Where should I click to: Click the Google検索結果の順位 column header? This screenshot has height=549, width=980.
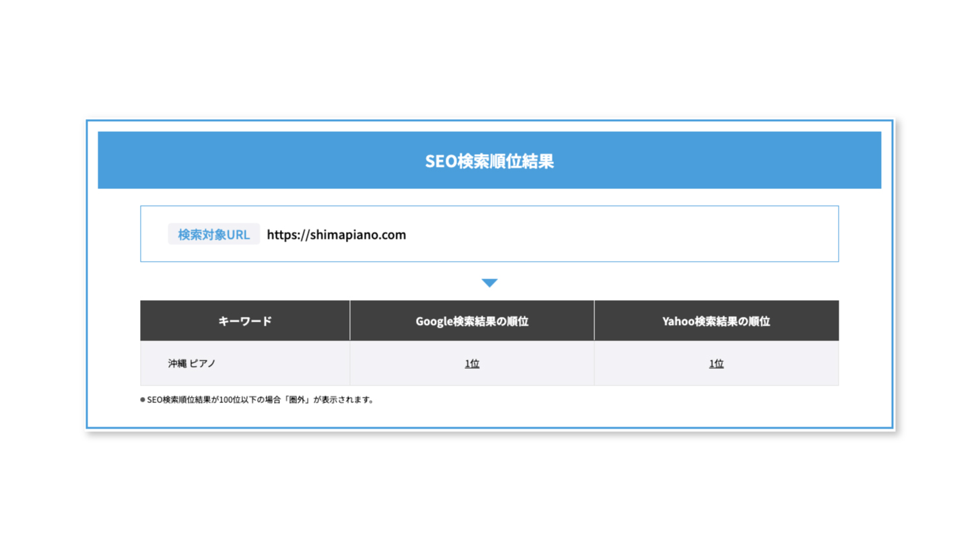click(x=472, y=321)
